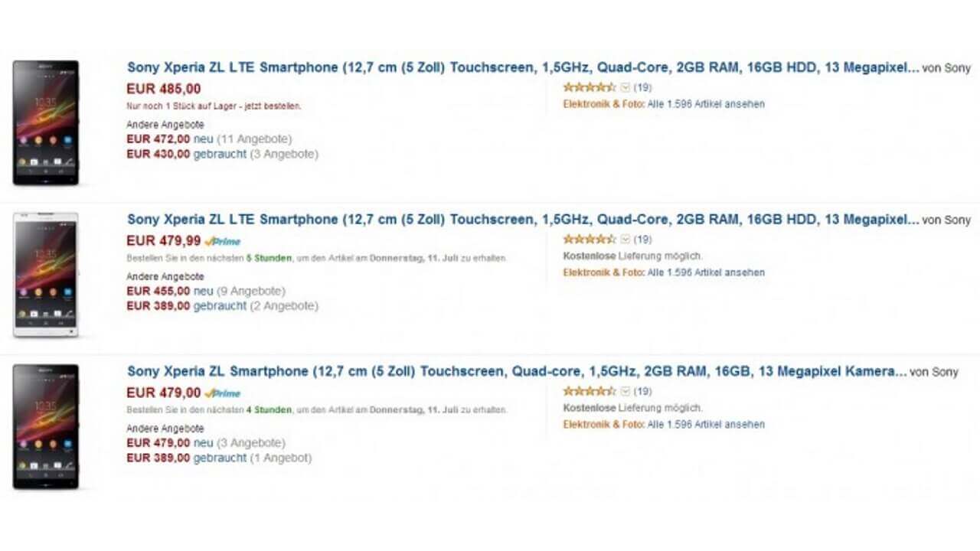The image size is (980, 551).
Task: Expand the rating dropdown on the third product
Action: (x=624, y=391)
